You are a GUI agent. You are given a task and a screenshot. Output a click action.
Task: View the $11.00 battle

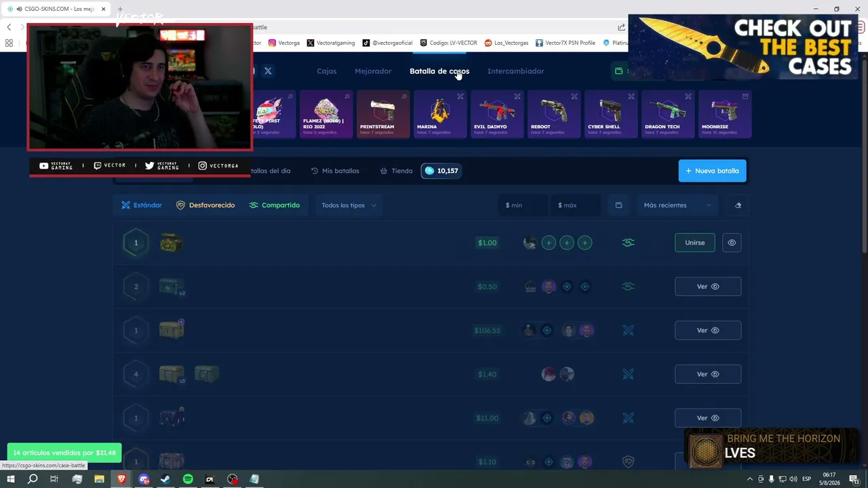point(707,418)
